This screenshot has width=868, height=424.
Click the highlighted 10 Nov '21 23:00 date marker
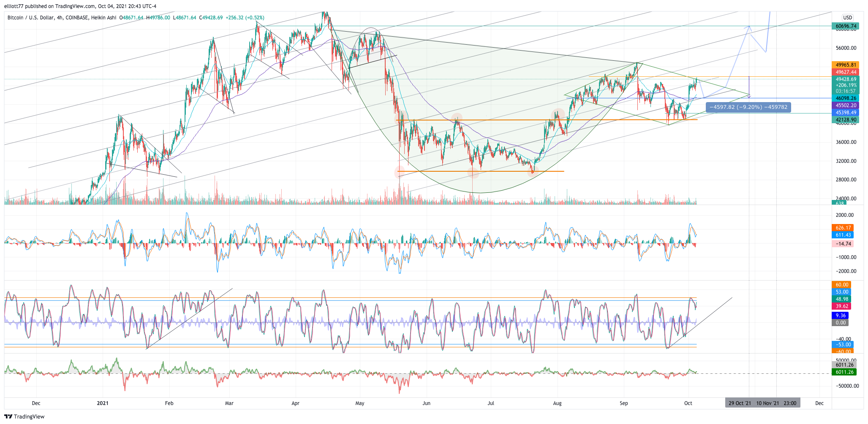[776, 403]
